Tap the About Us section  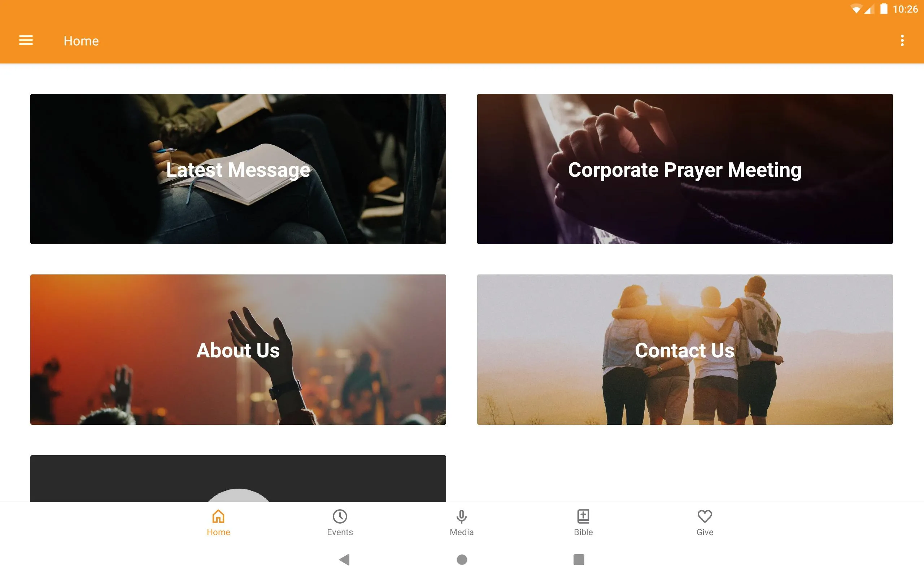click(238, 349)
